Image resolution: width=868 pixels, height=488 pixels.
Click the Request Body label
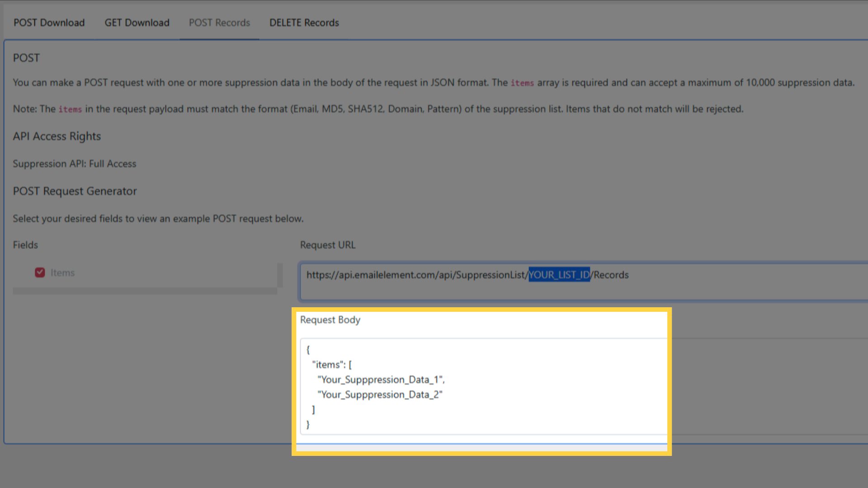click(x=330, y=320)
